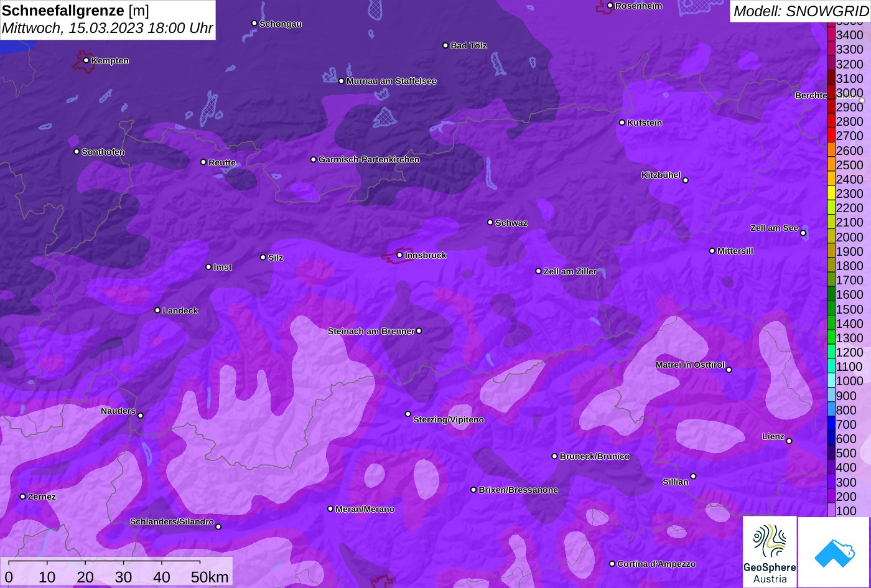This screenshot has width=871, height=588.
Task: Click the Sonthofen marker dot
Action: (77, 152)
